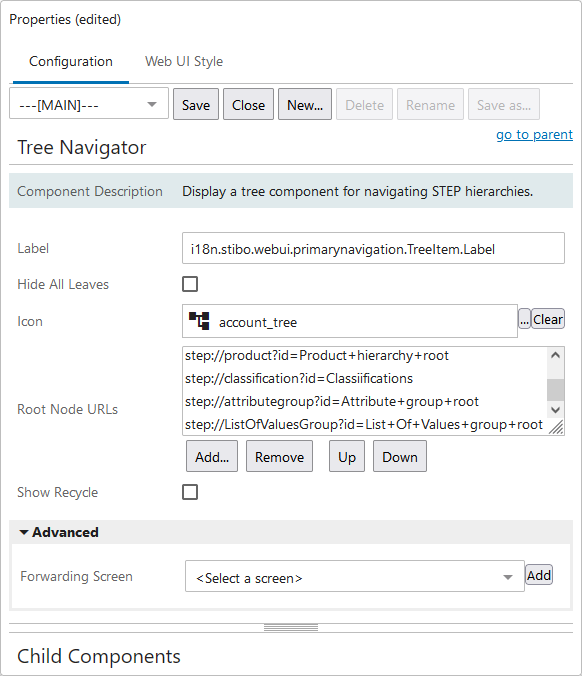Click the Root Node URLs scrollbar thumb
The width and height of the screenshot is (582, 676).
pyautogui.click(x=555, y=390)
